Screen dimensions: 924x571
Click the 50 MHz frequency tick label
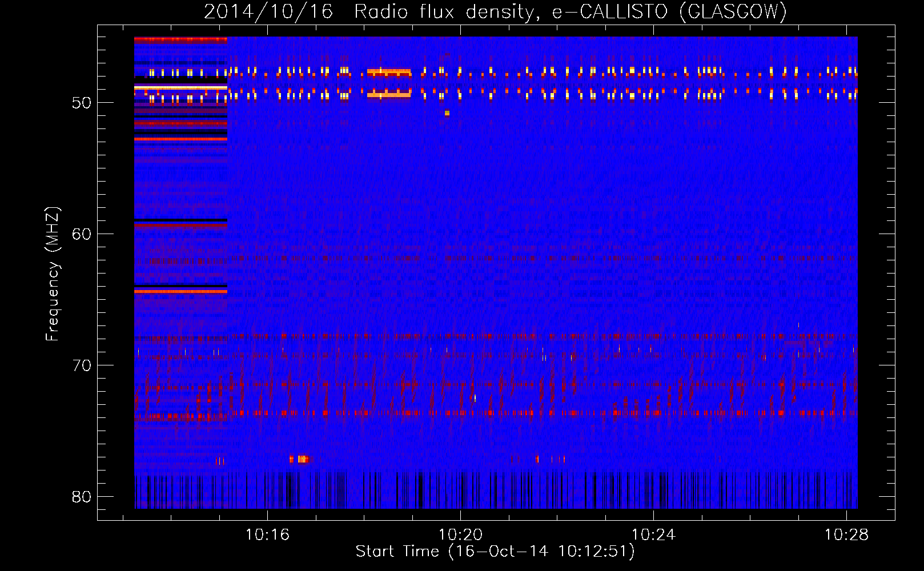point(82,103)
